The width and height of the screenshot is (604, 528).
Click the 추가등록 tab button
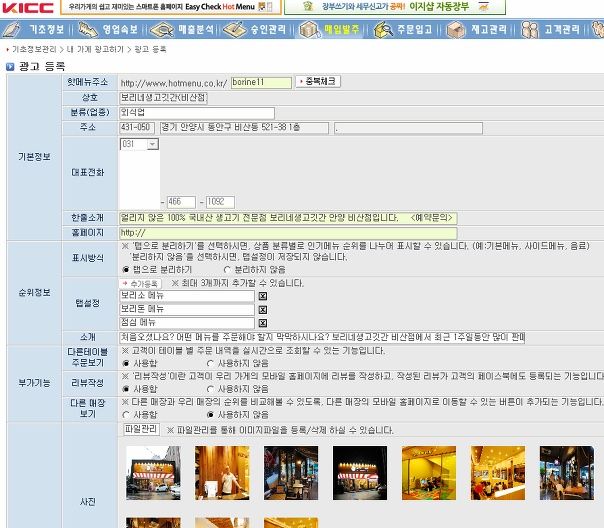[x=140, y=284]
